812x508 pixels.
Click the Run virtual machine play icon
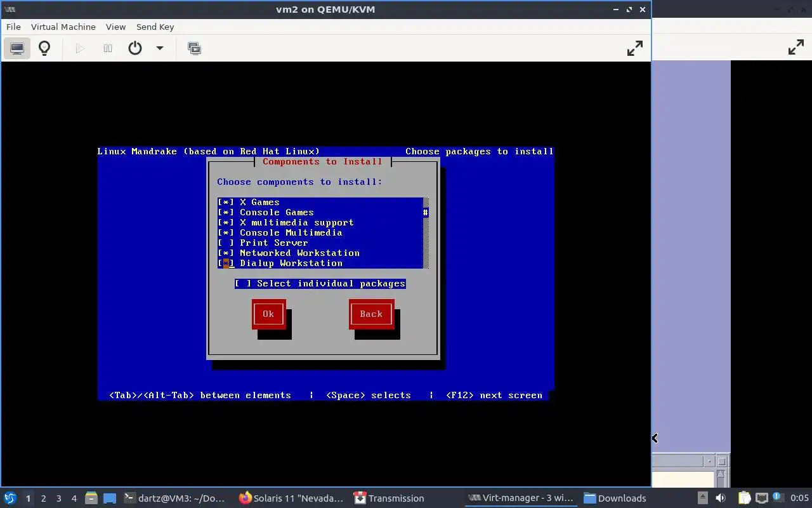click(x=80, y=48)
